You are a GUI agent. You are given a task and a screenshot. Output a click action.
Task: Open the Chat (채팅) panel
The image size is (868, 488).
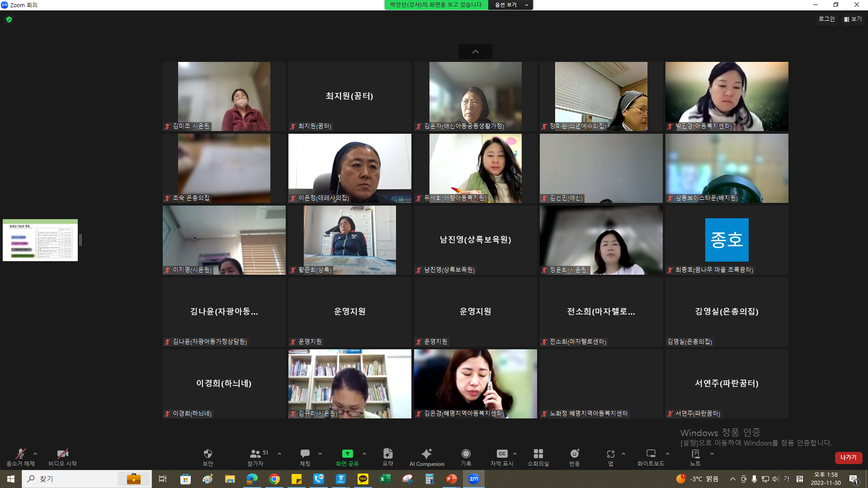click(x=305, y=454)
